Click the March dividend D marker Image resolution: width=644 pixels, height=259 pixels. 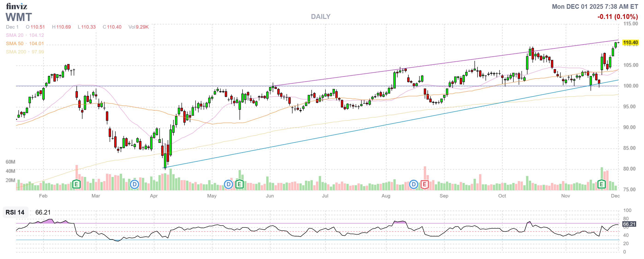(135, 185)
